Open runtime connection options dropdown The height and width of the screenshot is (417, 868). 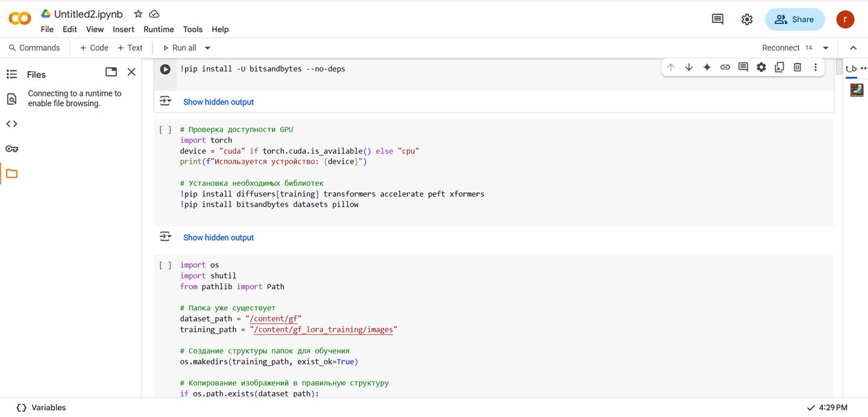click(x=826, y=48)
